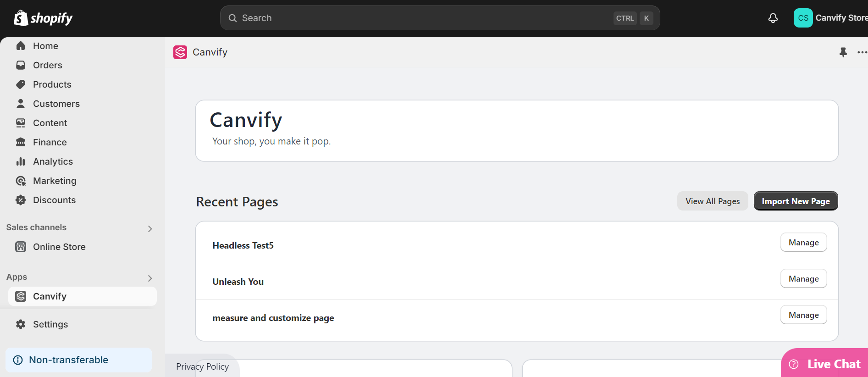
Task: Click the K shortcut badge
Action: [x=647, y=18]
